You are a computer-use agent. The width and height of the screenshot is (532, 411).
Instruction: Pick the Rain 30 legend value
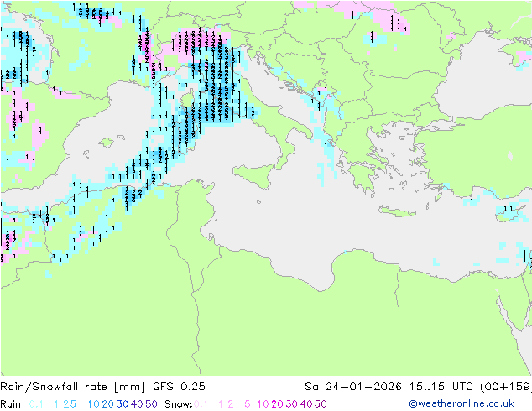pyautogui.click(x=123, y=404)
